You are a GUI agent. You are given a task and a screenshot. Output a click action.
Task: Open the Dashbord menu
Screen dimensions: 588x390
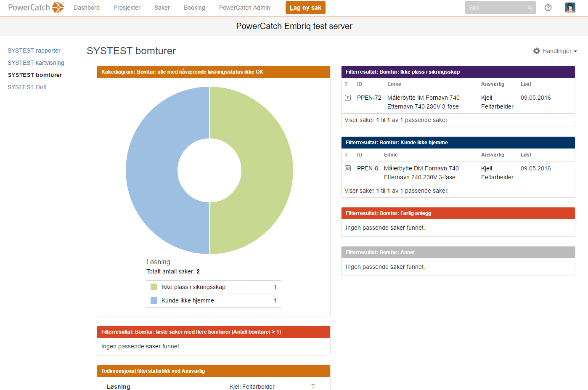click(87, 8)
